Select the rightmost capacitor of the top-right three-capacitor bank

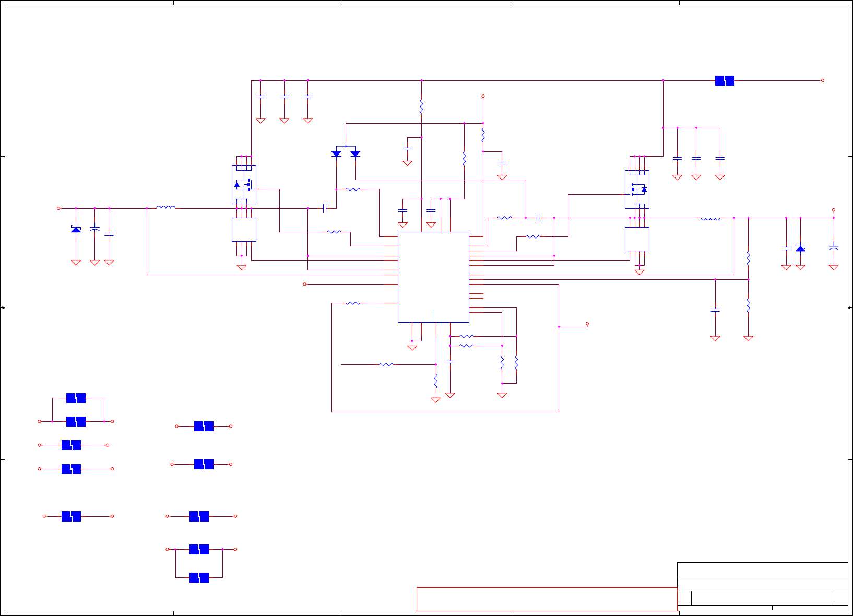[720, 158]
